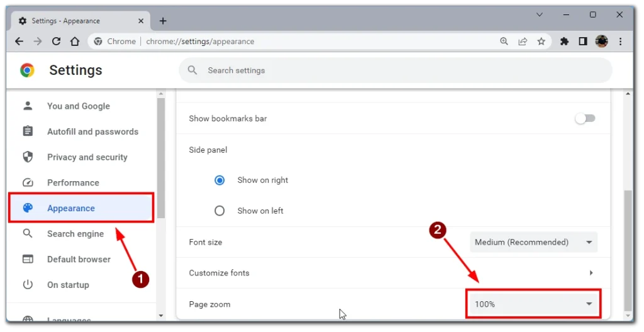Click the On startup power icon

28,284
